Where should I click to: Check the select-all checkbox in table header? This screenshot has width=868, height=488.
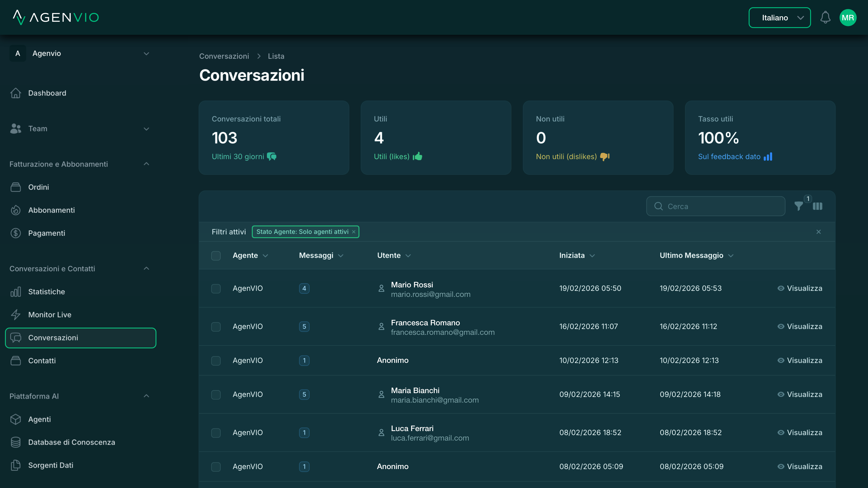[216, 256]
